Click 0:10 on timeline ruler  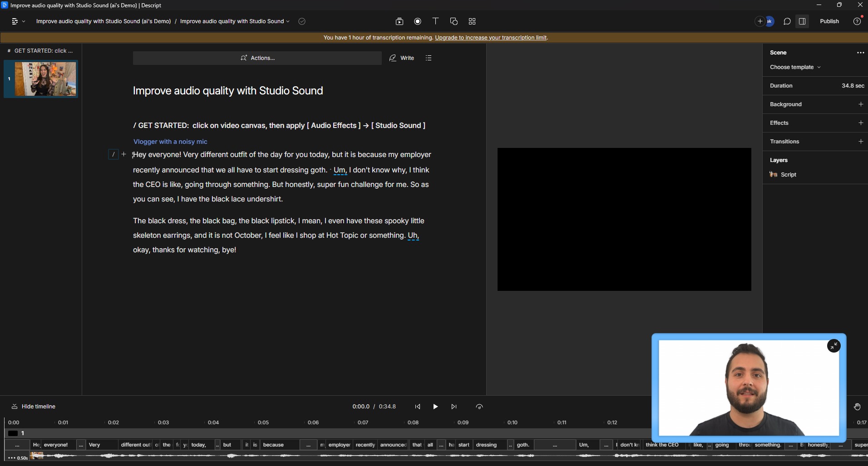(512, 422)
